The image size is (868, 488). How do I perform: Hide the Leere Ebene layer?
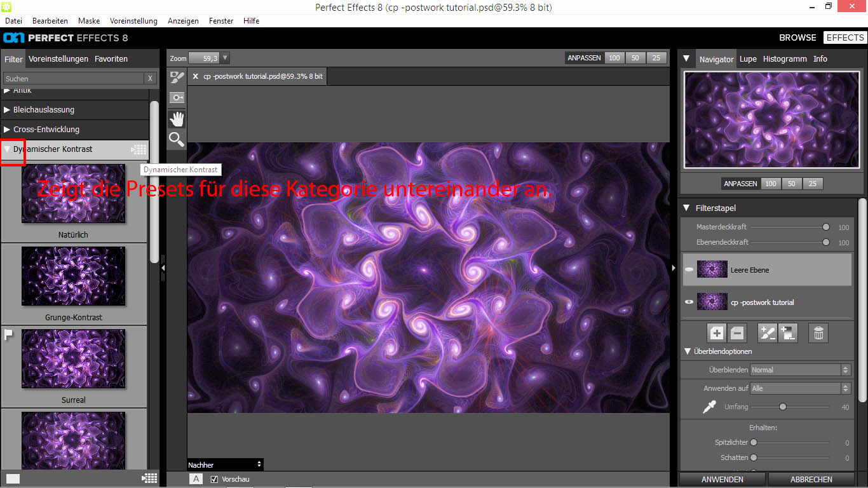(x=689, y=270)
